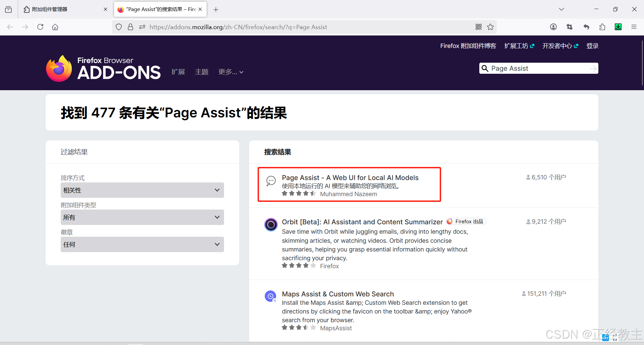Image resolution: width=644 pixels, height=345 pixels.
Task: Click the crop screenshot toolbar icon
Action: [570, 27]
